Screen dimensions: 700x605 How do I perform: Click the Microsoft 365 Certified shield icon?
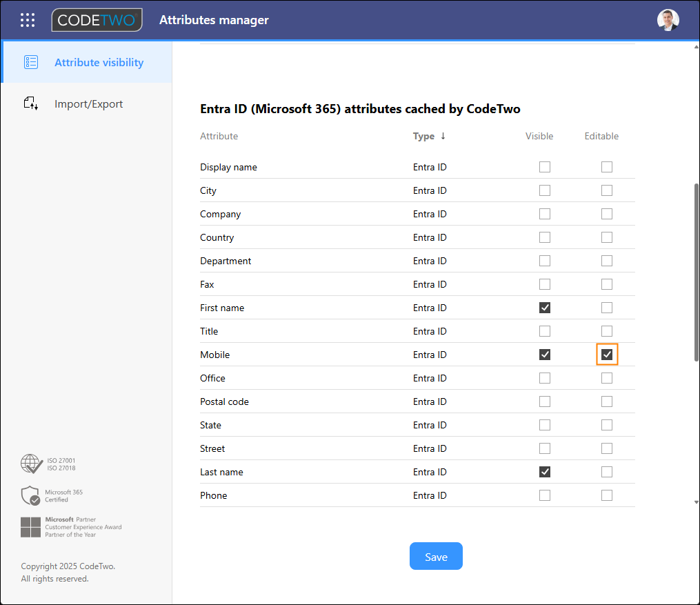coord(30,496)
